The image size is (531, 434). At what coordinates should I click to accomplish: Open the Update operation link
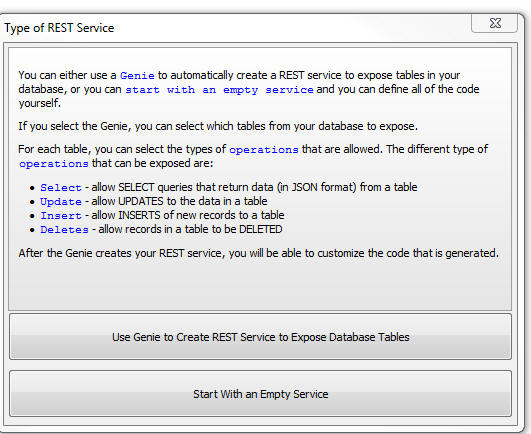pyautogui.click(x=61, y=201)
